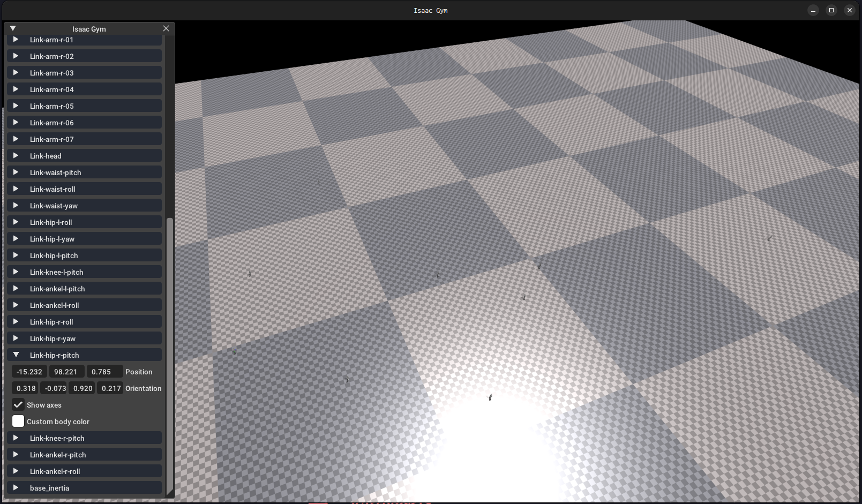Screen dimensions: 862x504
Task: Expand Link-ankel-r-roll entry
Action: click(x=84, y=471)
